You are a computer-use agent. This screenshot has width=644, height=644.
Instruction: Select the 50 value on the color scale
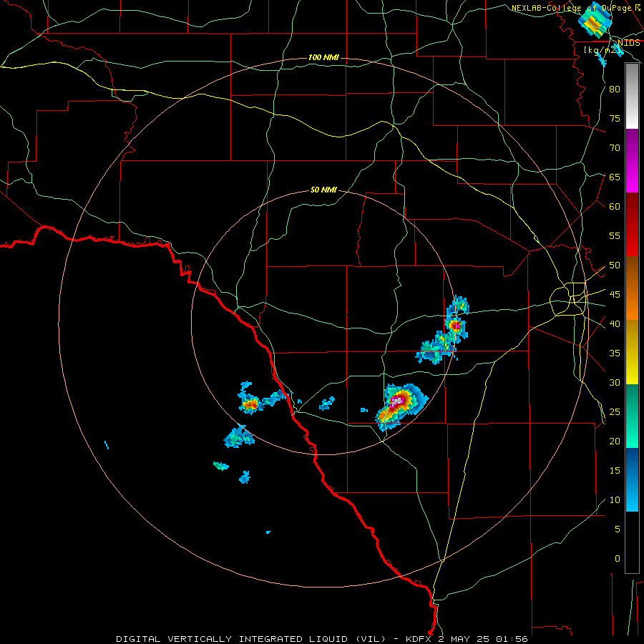[x=615, y=265]
